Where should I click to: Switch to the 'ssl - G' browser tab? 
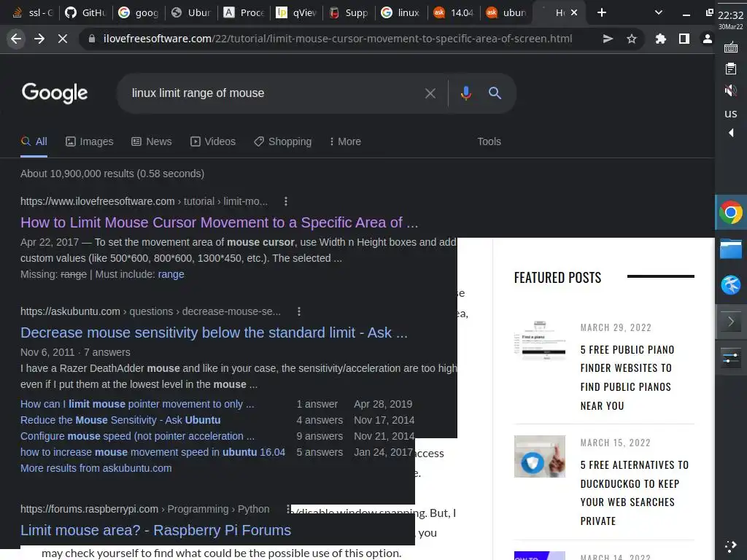click(32, 13)
